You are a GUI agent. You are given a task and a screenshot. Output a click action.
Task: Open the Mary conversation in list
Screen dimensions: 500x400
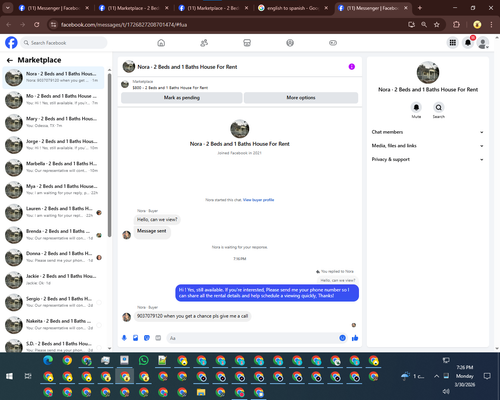[53, 122]
